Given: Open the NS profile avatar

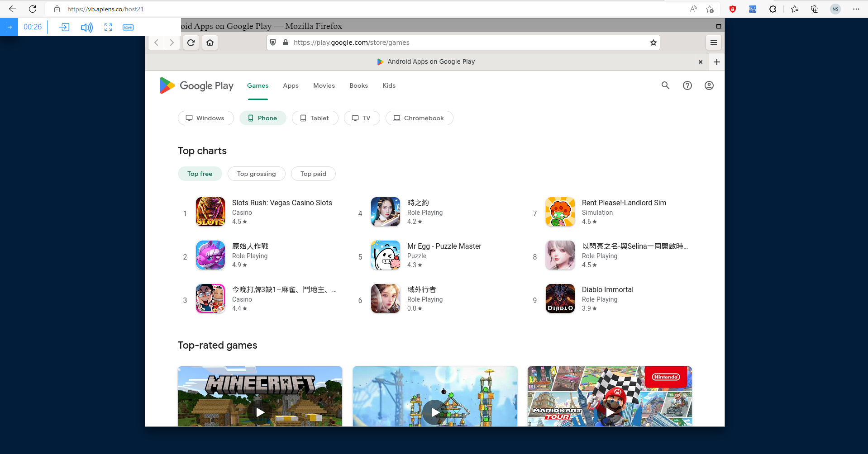Looking at the screenshot, I should coord(835,9).
